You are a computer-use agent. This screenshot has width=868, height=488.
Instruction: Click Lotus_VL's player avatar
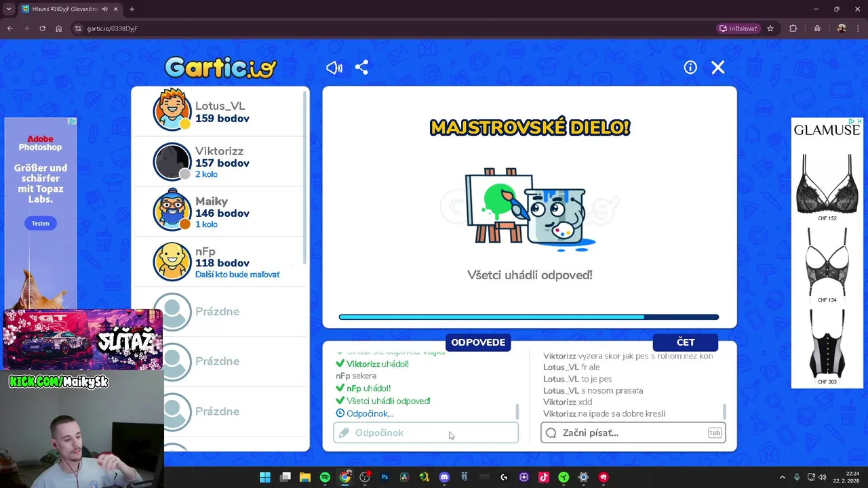point(172,110)
